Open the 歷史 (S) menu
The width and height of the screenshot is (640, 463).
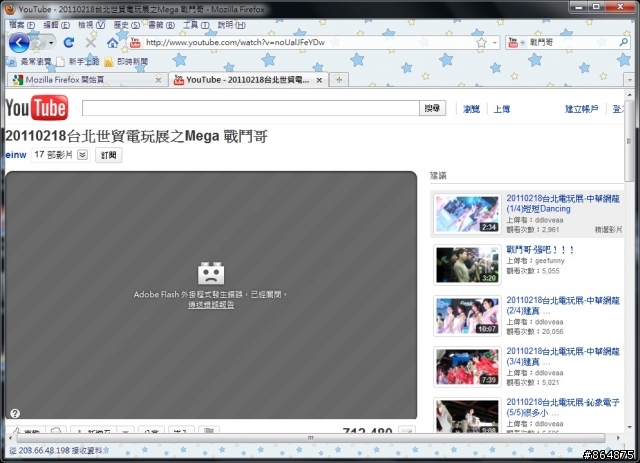click(127, 25)
